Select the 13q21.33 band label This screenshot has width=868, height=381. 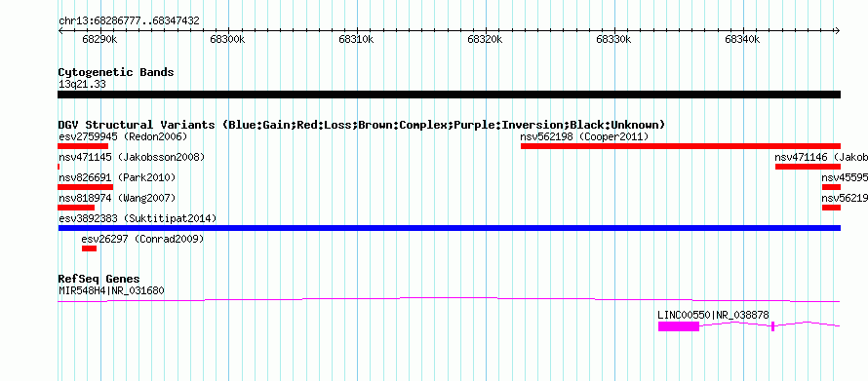tap(82, 84)
